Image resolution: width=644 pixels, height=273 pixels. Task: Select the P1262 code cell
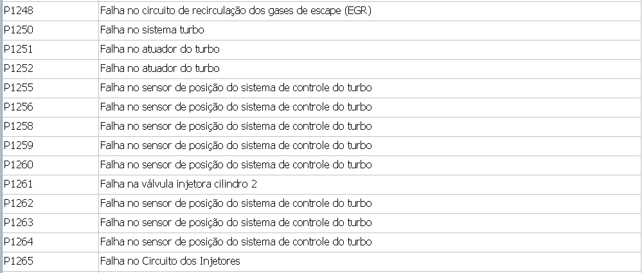pos(19,204)
